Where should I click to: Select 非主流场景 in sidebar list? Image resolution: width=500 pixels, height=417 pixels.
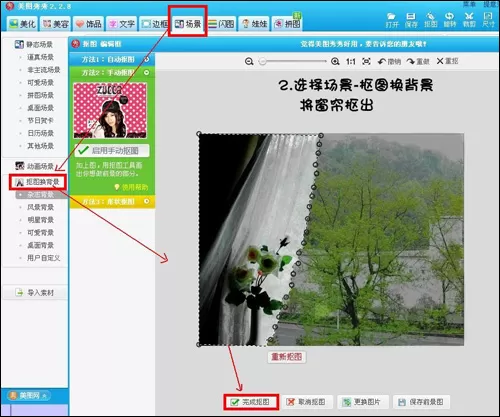click(x=43, y=70)
